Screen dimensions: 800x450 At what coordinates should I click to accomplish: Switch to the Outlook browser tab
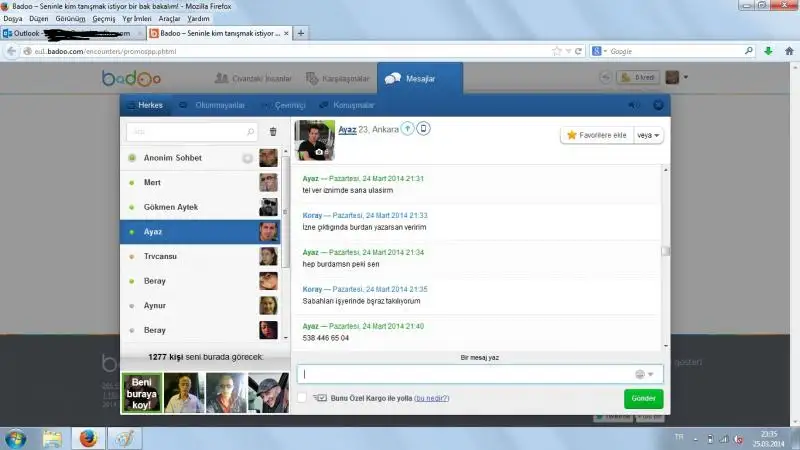point(72,33)
